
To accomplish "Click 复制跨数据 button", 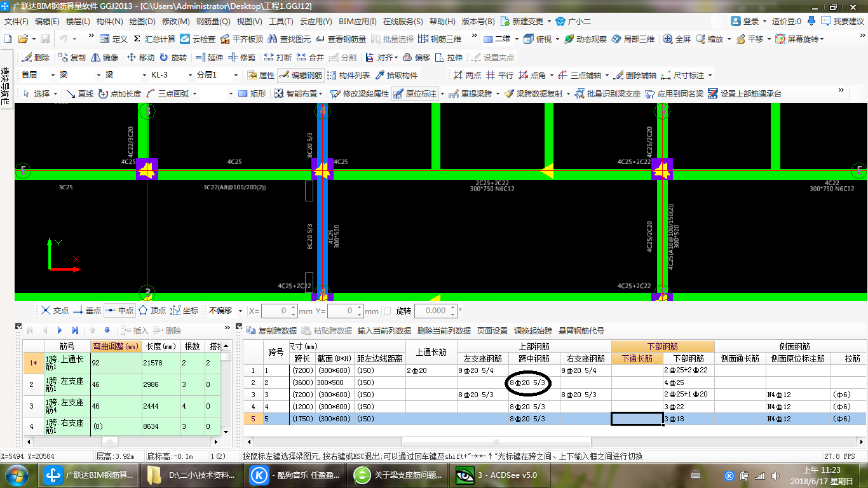I will tap(271, 331).
